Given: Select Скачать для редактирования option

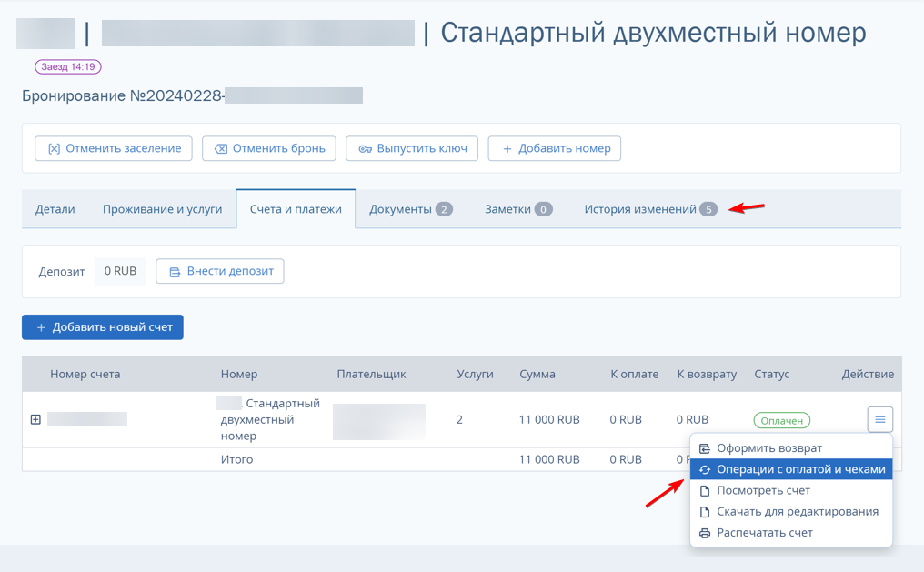Looking at the screenshot, I should (x=791, y=512).
